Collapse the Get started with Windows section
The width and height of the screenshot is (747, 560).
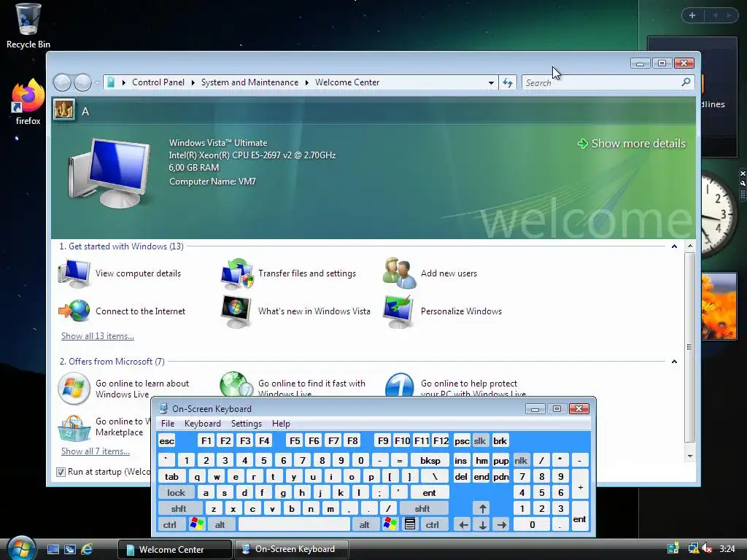coord(674,246)
